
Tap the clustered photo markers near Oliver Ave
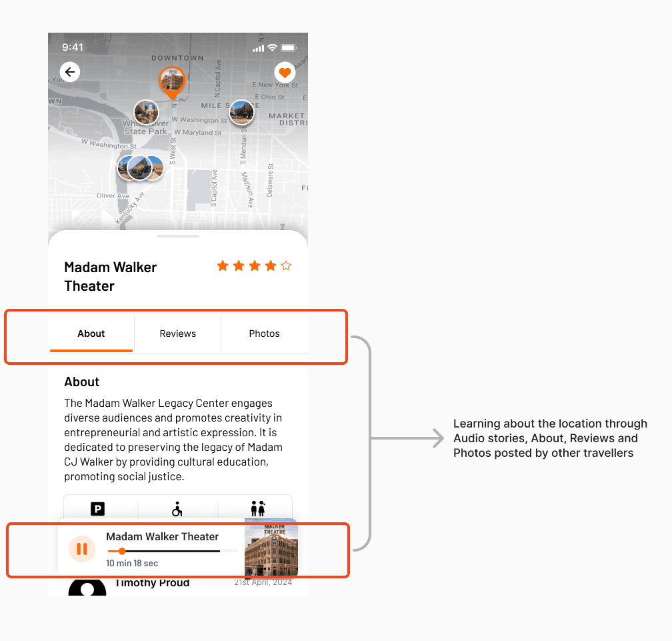click(141, 167)
